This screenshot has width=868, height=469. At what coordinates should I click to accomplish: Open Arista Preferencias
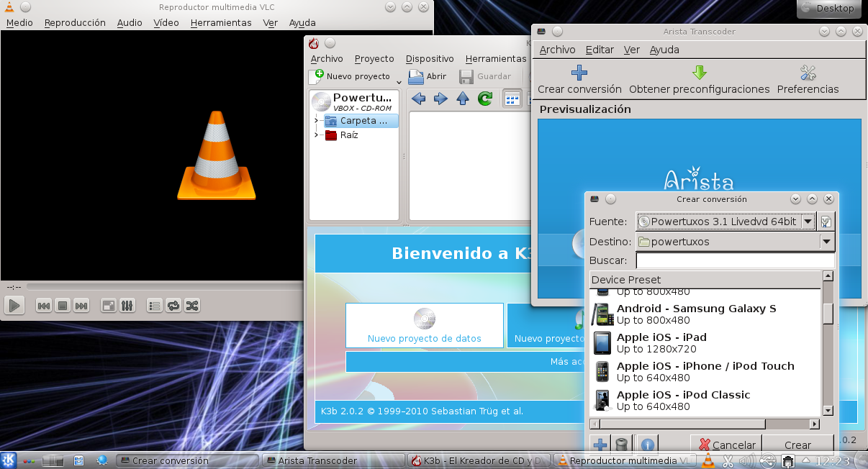(808, 80)
